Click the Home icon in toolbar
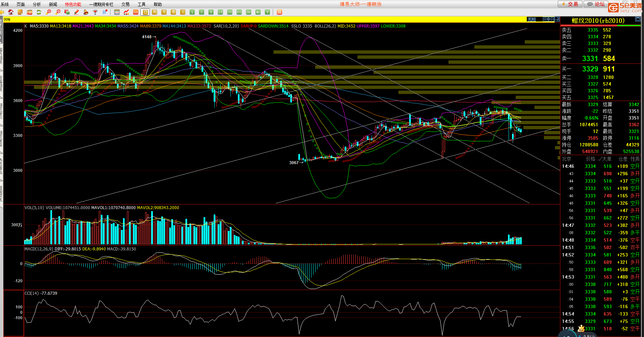 click(11, 12)
